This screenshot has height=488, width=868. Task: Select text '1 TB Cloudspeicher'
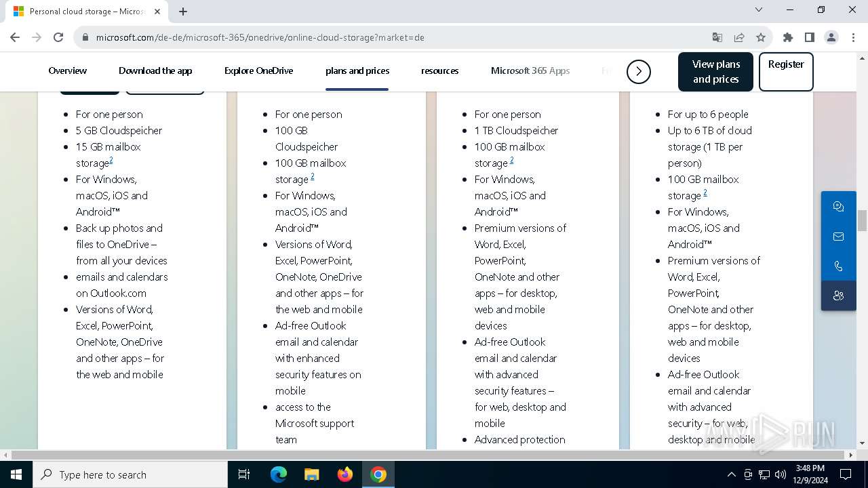coord(516,130)
